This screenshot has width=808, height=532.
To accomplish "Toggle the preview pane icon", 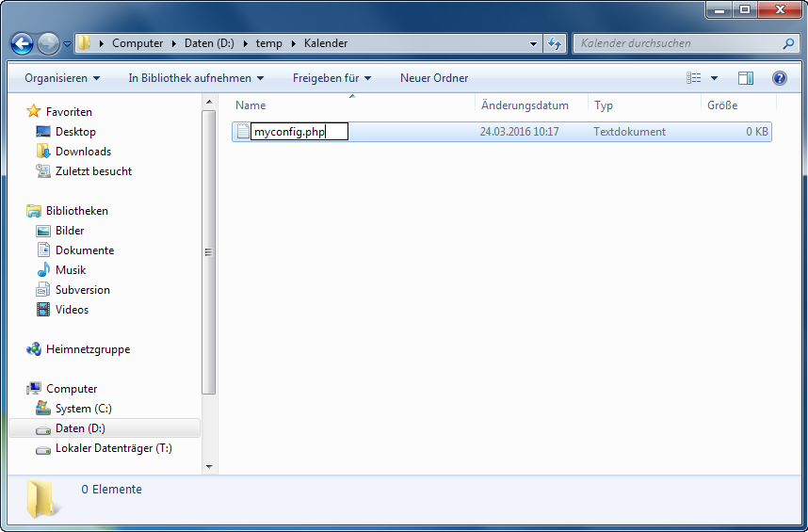I will [x=746, y=78].
